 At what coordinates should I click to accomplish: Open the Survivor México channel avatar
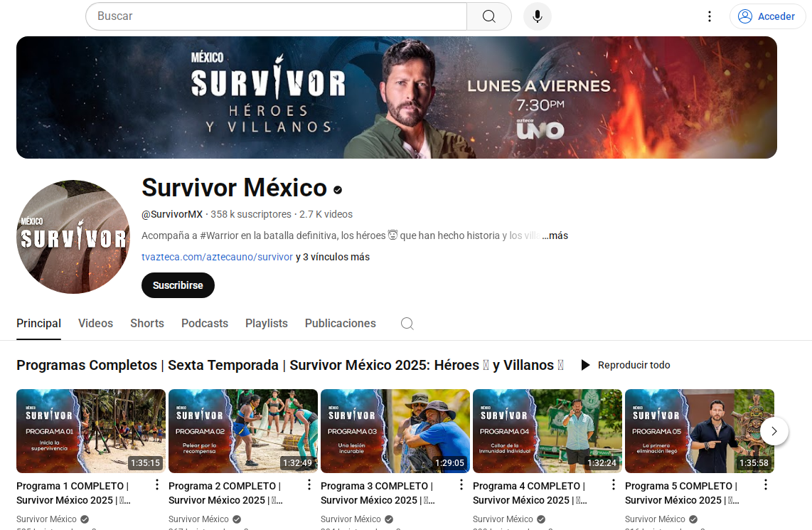point(73,237)
